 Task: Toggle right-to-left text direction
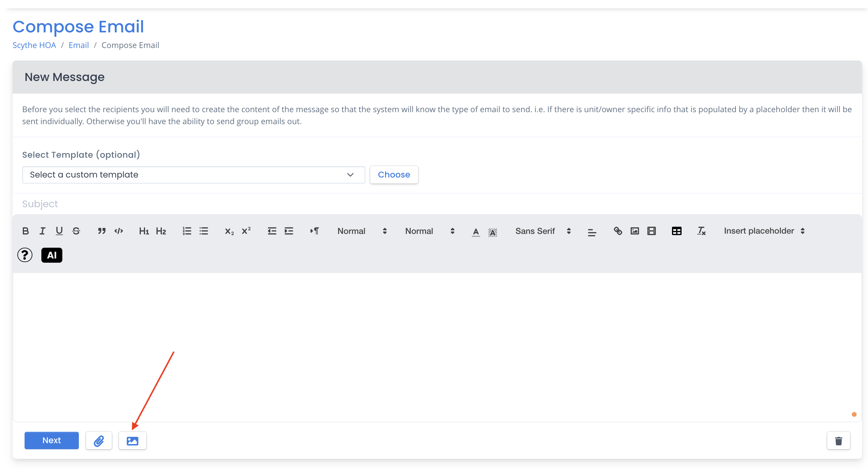click(x=314, y=231)
